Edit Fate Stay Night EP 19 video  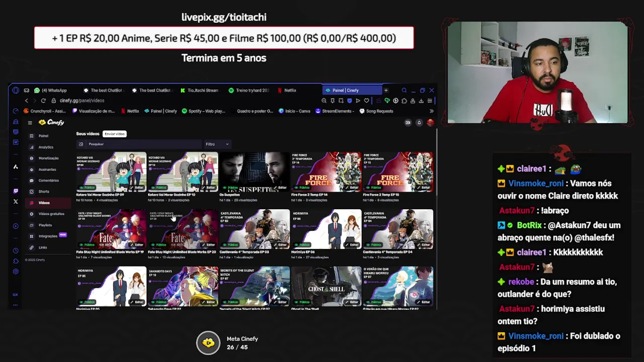point(137,245)
